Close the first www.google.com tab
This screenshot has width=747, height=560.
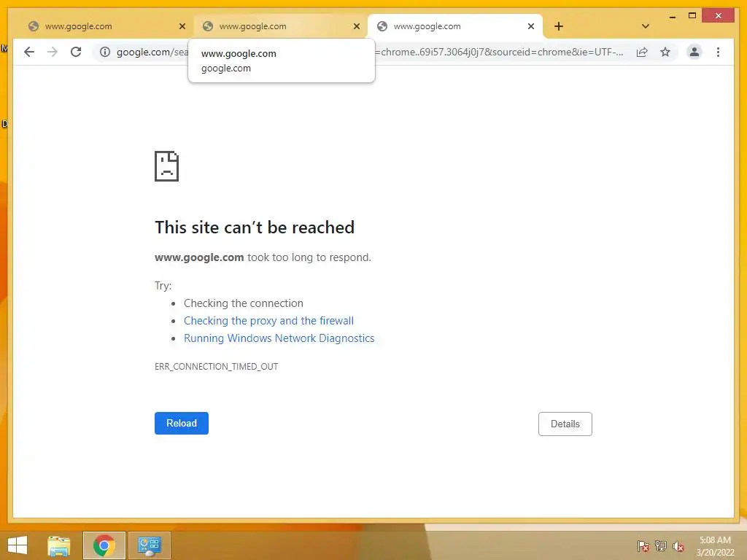182,27
